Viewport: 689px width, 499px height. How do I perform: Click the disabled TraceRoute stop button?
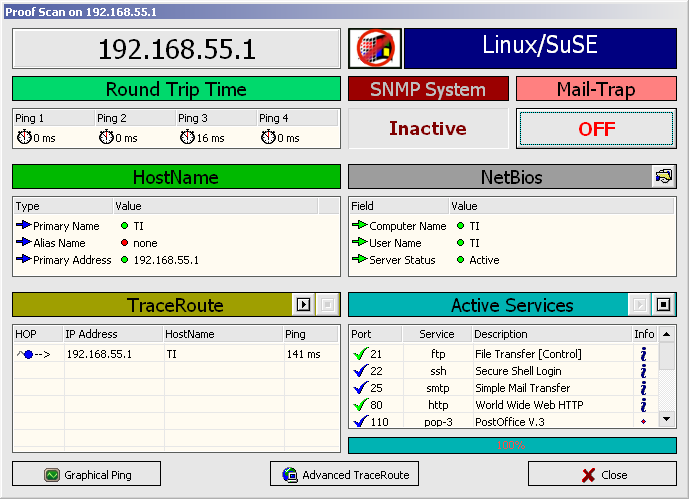327,304
